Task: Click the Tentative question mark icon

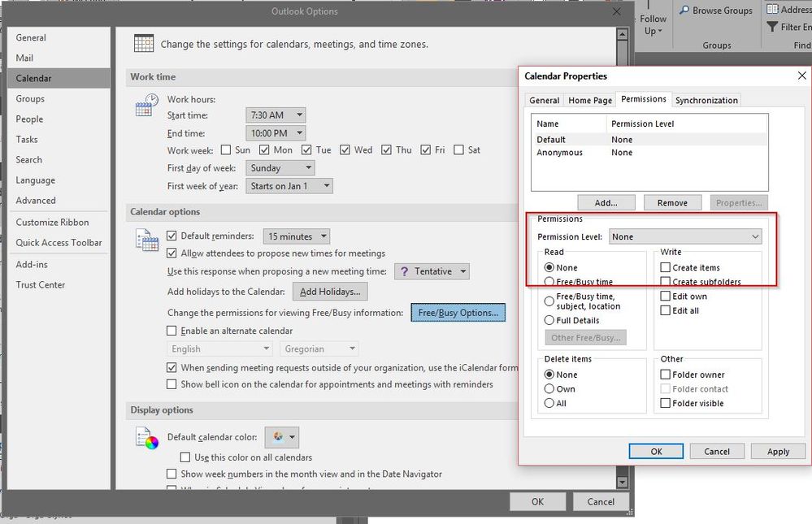Action: click(x=405, y=271)
